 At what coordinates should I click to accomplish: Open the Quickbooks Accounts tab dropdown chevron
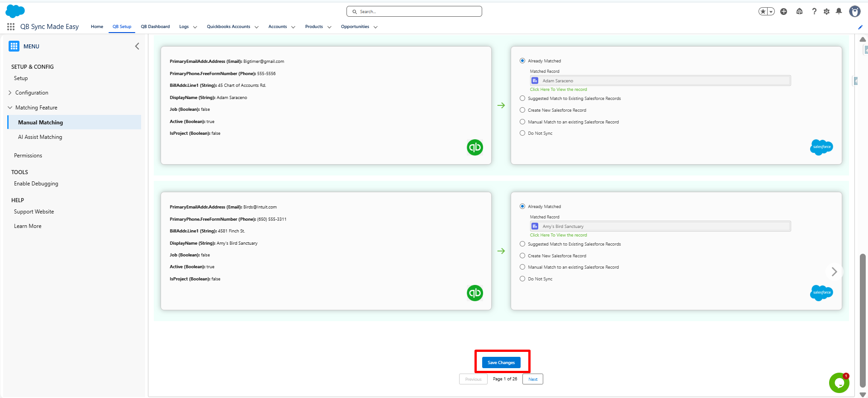coord(256,27)
